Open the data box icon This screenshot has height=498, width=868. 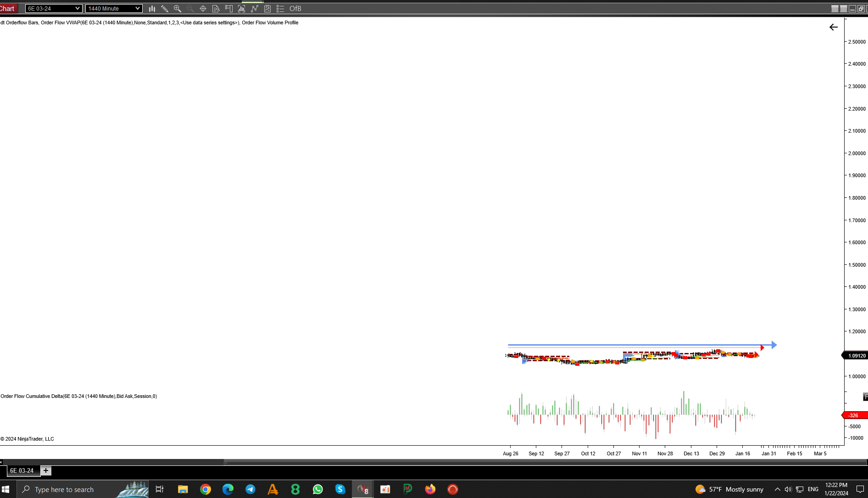(216, 9)
